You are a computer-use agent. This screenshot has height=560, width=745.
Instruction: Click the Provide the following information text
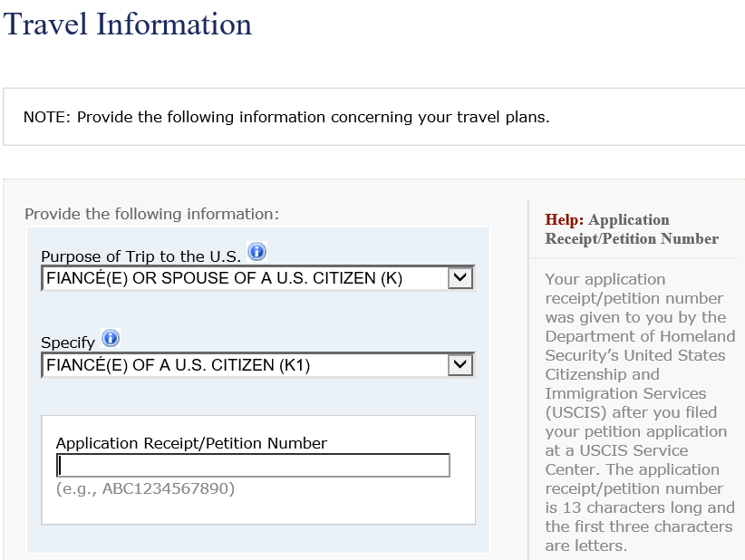tap(152, 214)
